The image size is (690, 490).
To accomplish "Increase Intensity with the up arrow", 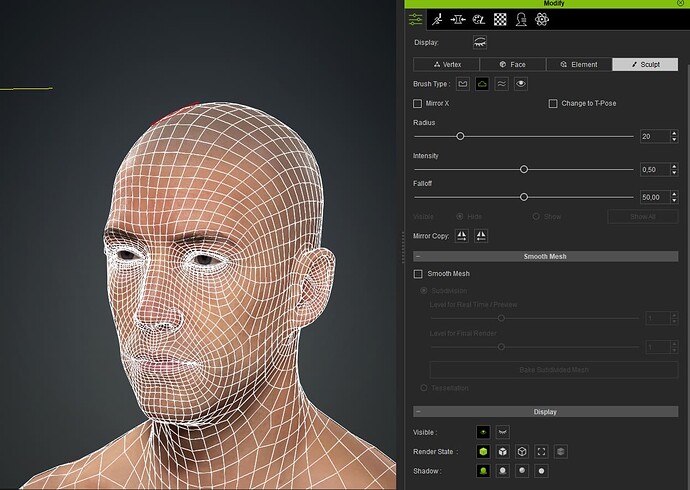I will click(674, 166).
